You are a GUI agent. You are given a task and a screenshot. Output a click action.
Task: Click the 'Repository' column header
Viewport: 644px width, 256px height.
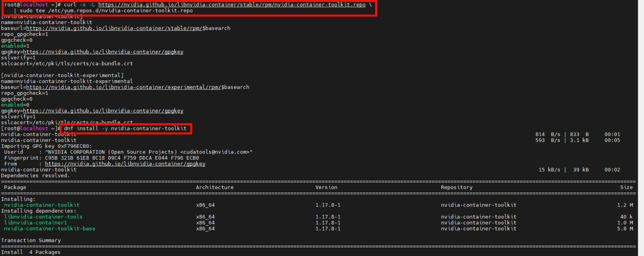tap(457, 187)
